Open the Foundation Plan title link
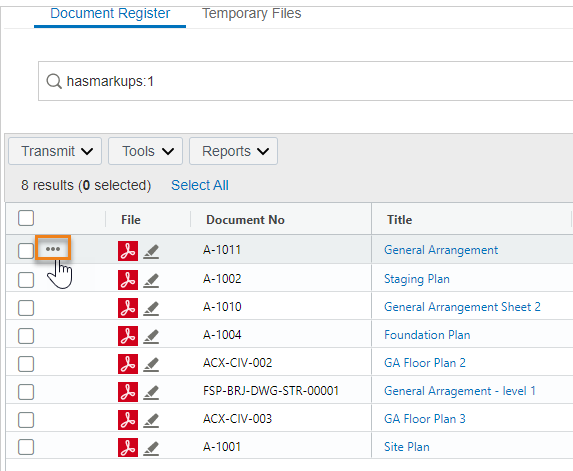Image resolution: width=573 pixels, height=471 pixels. tap(427, 335)
